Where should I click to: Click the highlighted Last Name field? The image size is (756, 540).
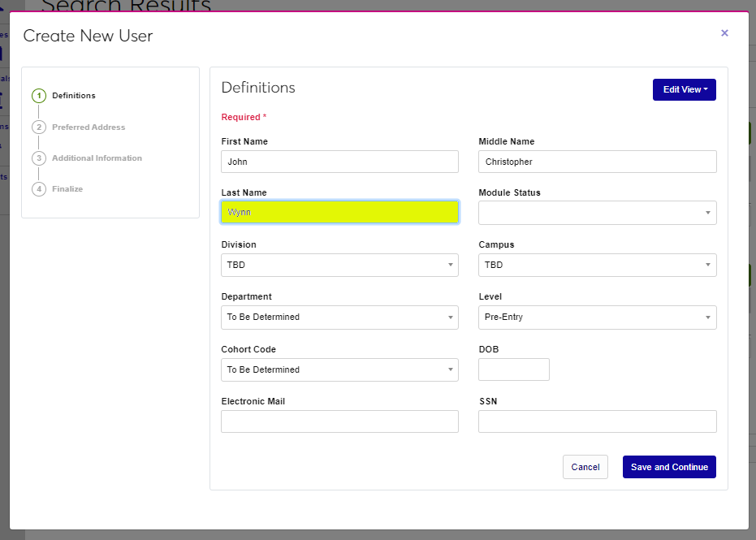pos(339,212)
